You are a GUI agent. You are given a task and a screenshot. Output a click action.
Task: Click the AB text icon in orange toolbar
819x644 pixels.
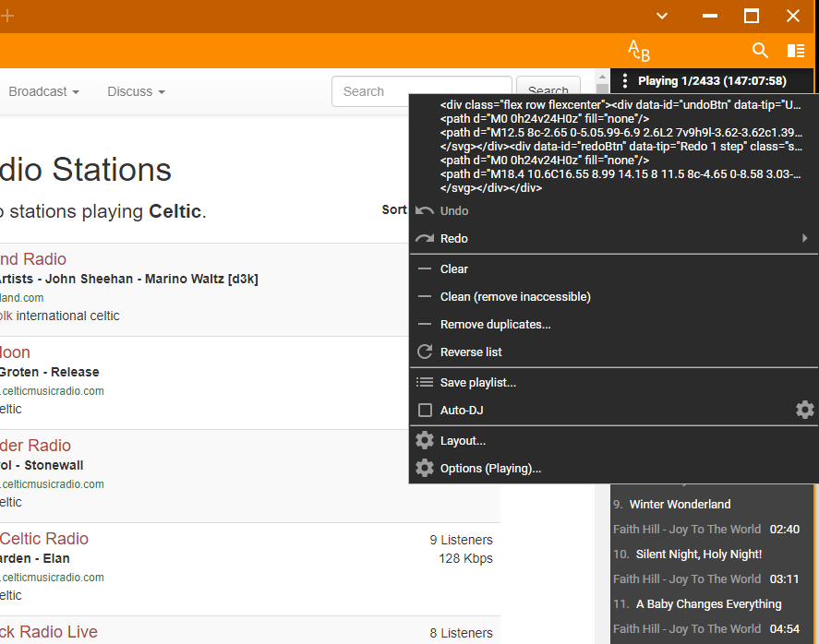(x=639, y=51)
